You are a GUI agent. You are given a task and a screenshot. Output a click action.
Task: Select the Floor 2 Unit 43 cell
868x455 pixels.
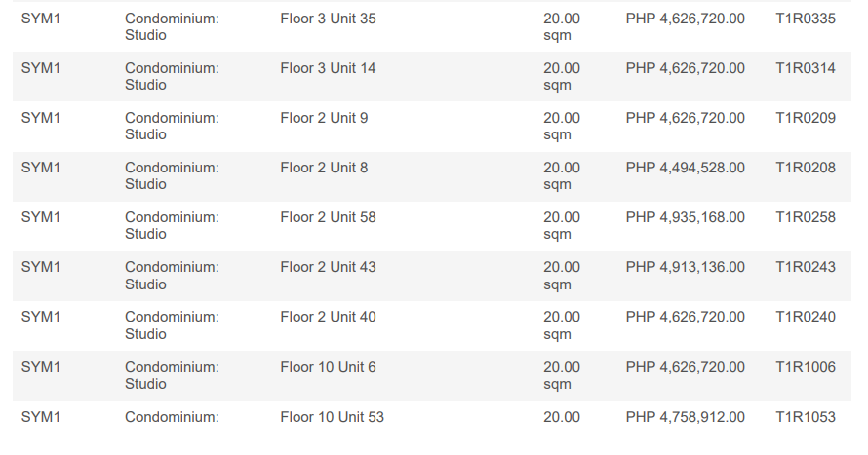click(328, 267)
